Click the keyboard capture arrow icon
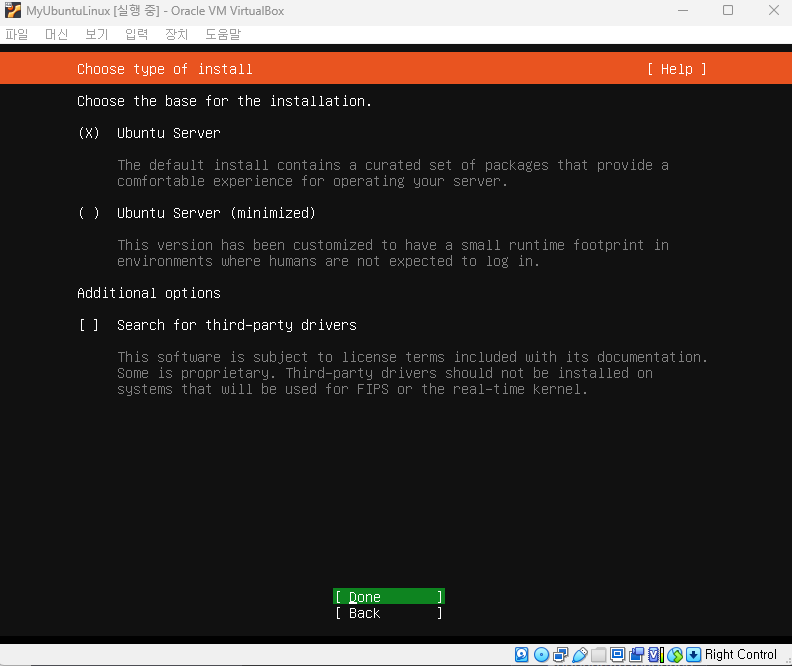The height and width of the screenshot is (666, 792). [694, 655]
